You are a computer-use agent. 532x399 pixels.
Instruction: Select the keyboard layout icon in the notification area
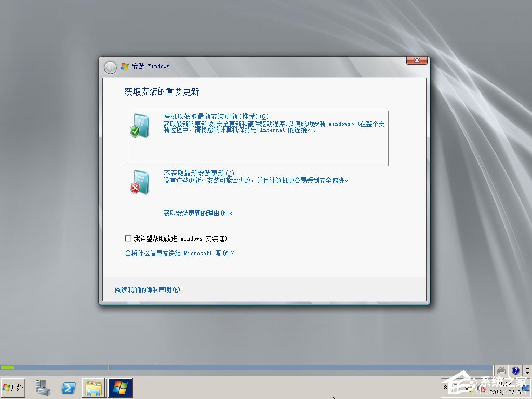[x=501, y=370]
